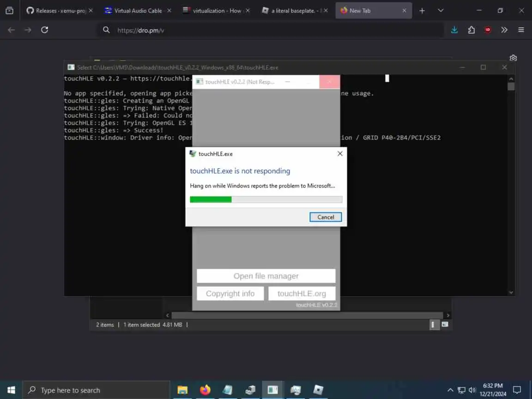Visit the touchHLE.org button link
This screenshot has width=532, height=399.
click(x=302, y=294)
